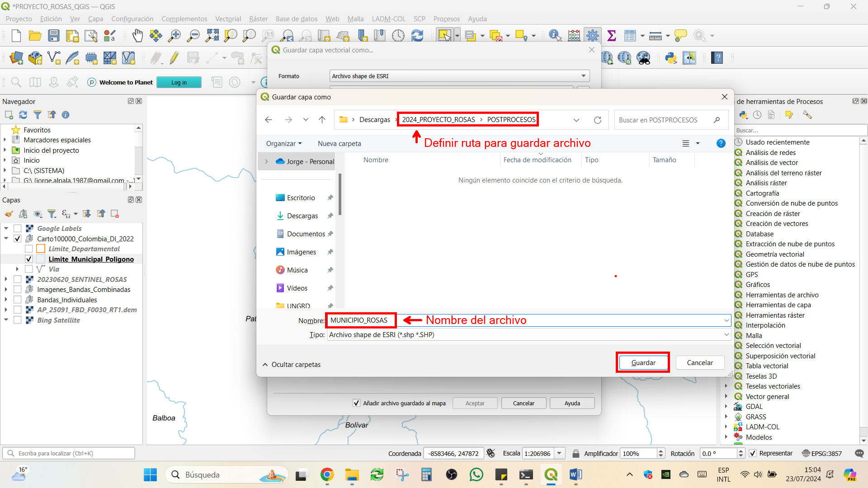This screenshot has width=868, height=488.
Task: Expand the Tipo file type dropdown
Action: (529, 335)
